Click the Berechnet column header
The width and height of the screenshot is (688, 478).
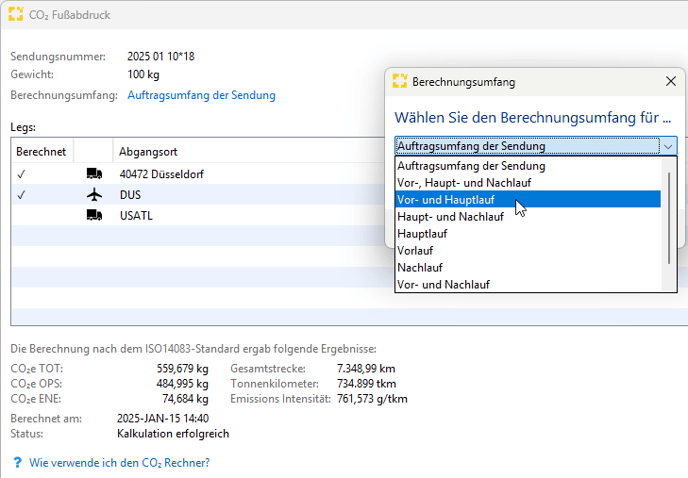click(41, 151)
